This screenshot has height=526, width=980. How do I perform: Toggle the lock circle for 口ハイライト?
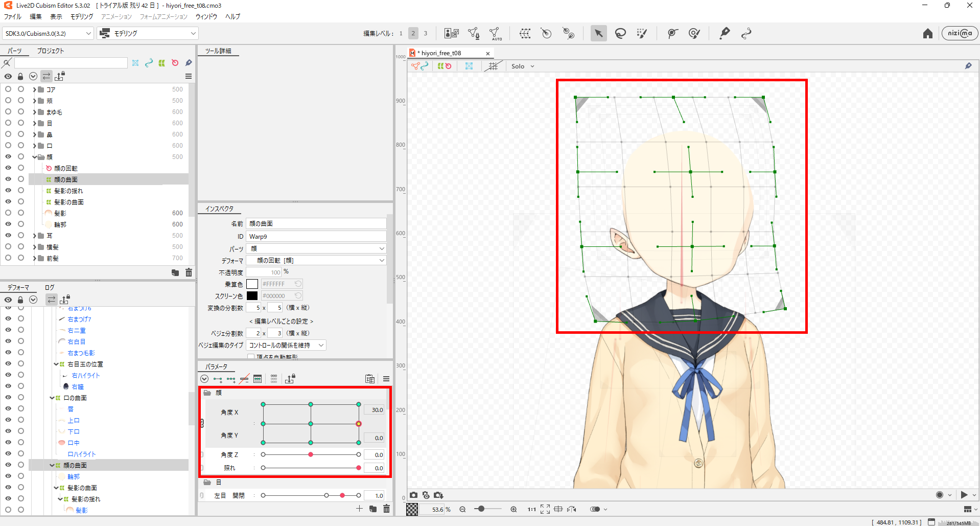point(21,453)
